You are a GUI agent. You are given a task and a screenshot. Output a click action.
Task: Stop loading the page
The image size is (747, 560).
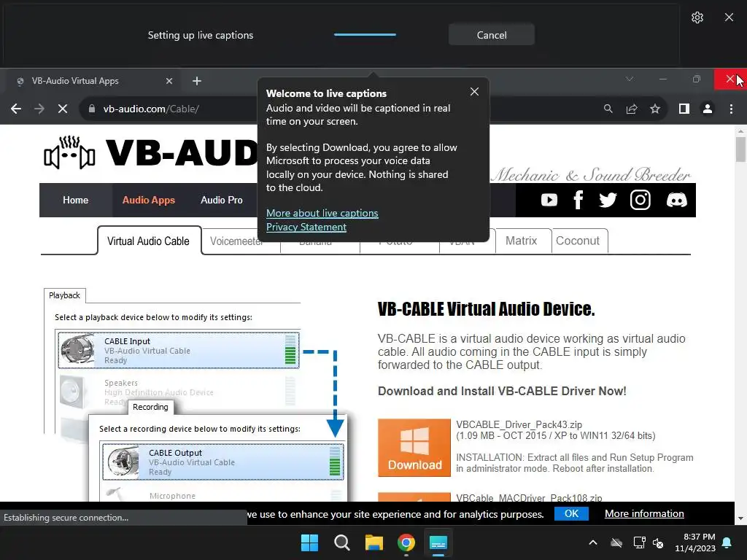(63, 109)
